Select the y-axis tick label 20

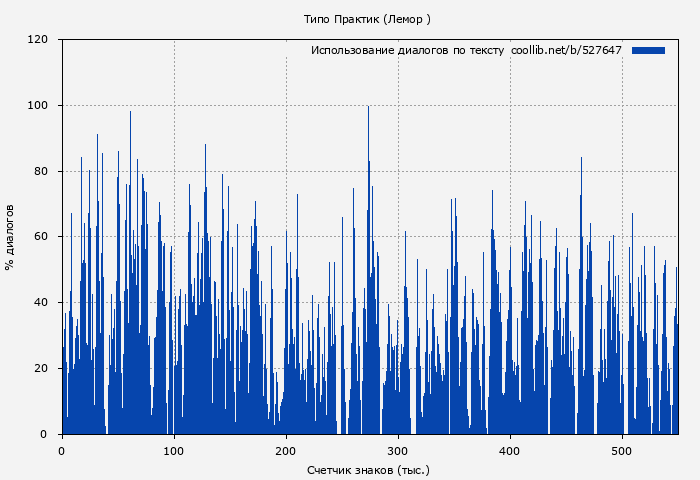point(41,368)
